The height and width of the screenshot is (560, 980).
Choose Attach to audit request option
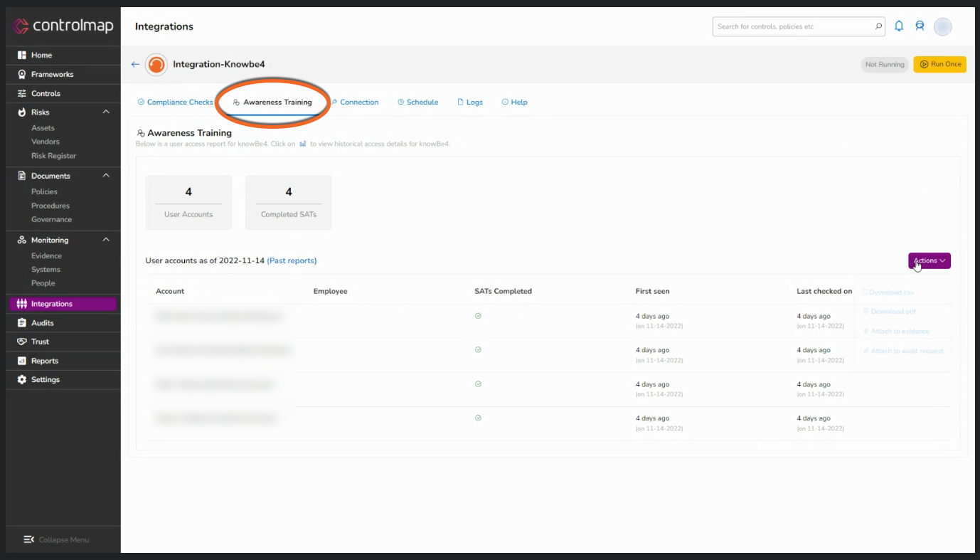coord(902,351)
